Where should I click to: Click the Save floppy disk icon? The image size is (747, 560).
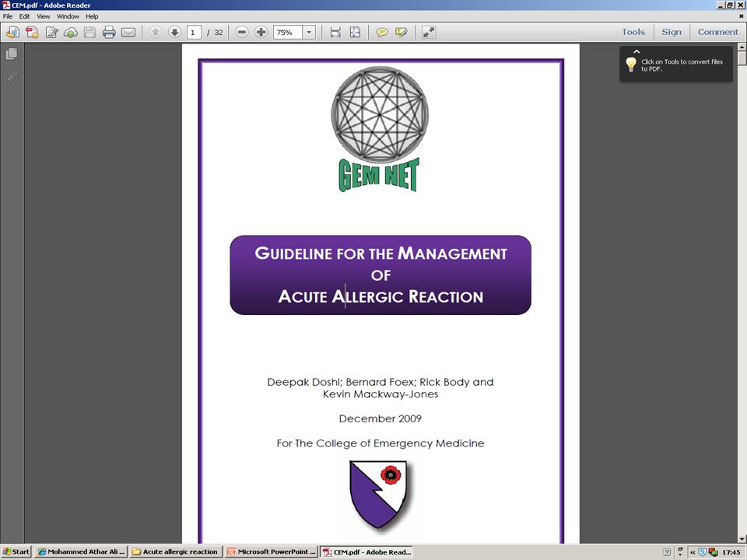click(x=89, y=33)
